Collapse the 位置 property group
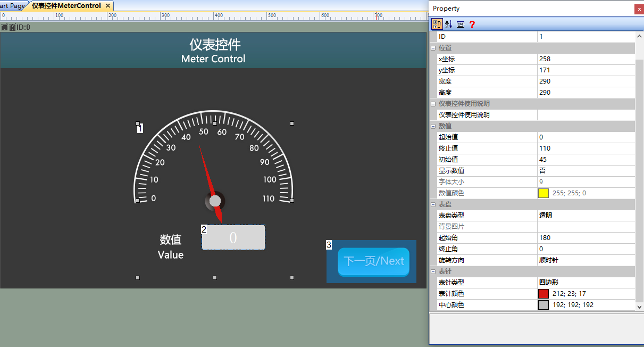The image size is (644, 347). (433, 48)
